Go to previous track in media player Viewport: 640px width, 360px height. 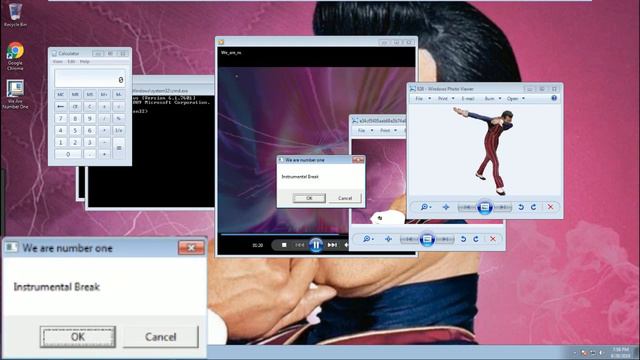(300, 245)
